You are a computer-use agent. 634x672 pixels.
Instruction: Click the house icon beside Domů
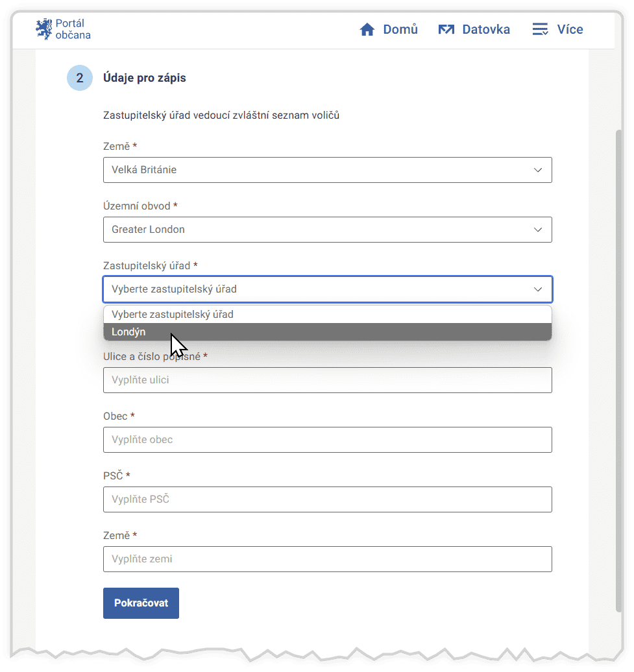point(367,30)
